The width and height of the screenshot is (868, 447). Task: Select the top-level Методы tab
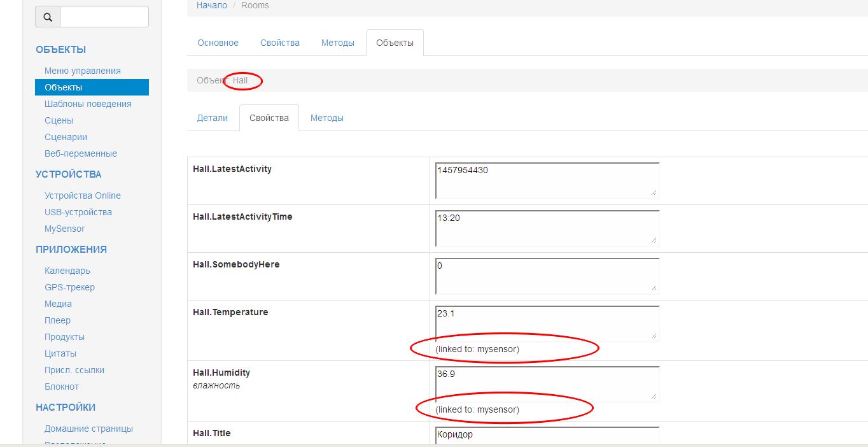click(337, 43)
